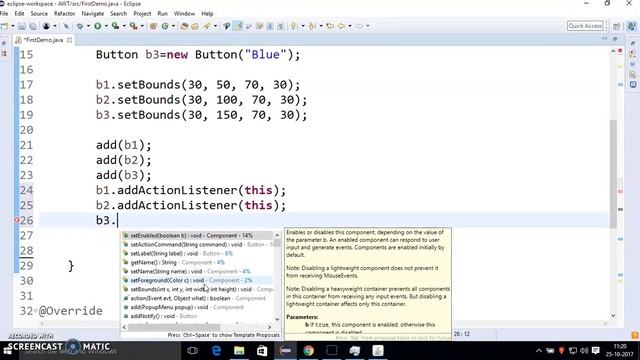Expand the Coverage dropdown arrow
The height and width of the screenshot is (360, 640).
click(124, 26)
